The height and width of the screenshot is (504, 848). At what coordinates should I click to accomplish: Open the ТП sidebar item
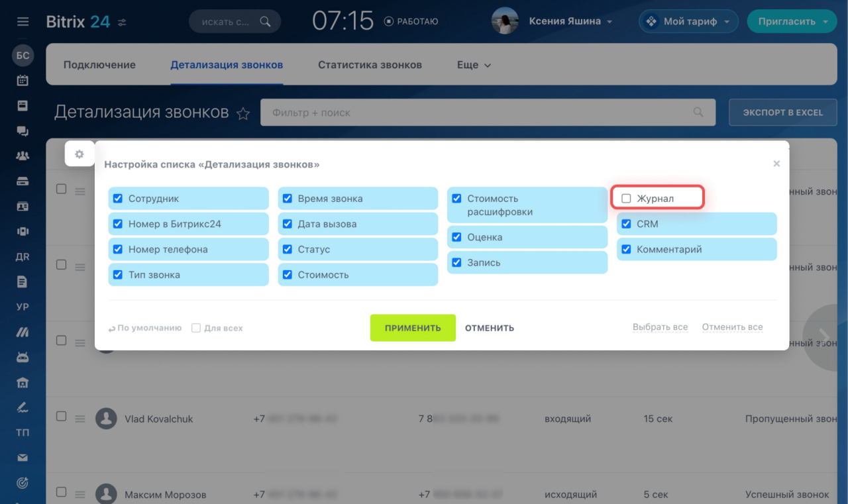click(23, 432)
